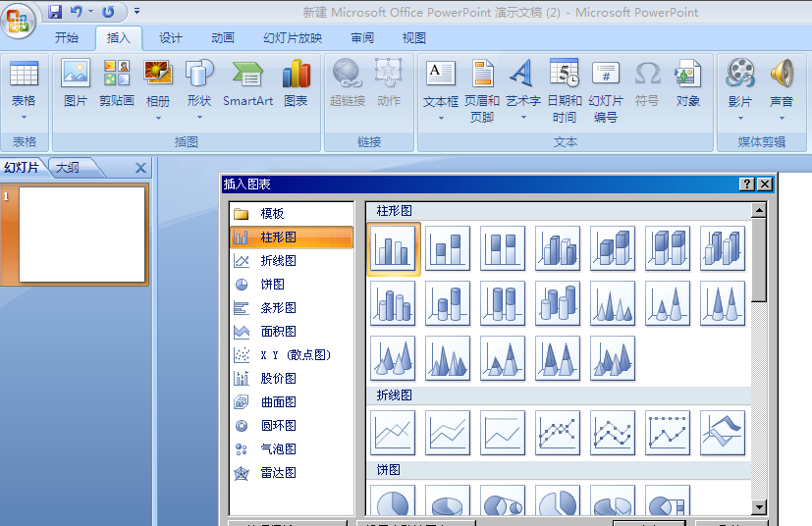This screenshot has width=812, height=526.
Task: Select 曲面图 surface chart category
Action: [291, 401]
